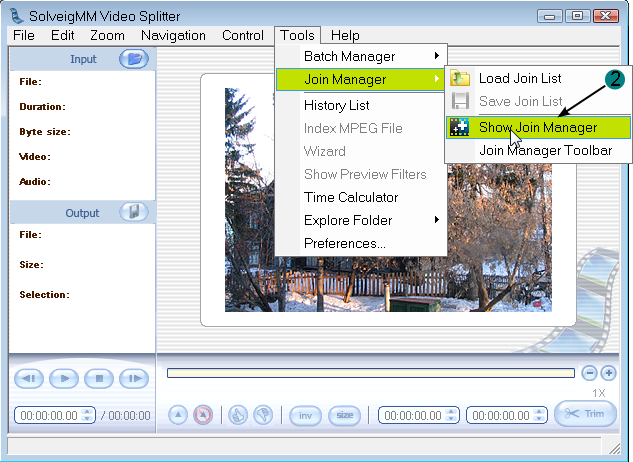Select Join Manager in Tools menu
This screenshot has width=633, height=462.
click(x=361, y=80)
